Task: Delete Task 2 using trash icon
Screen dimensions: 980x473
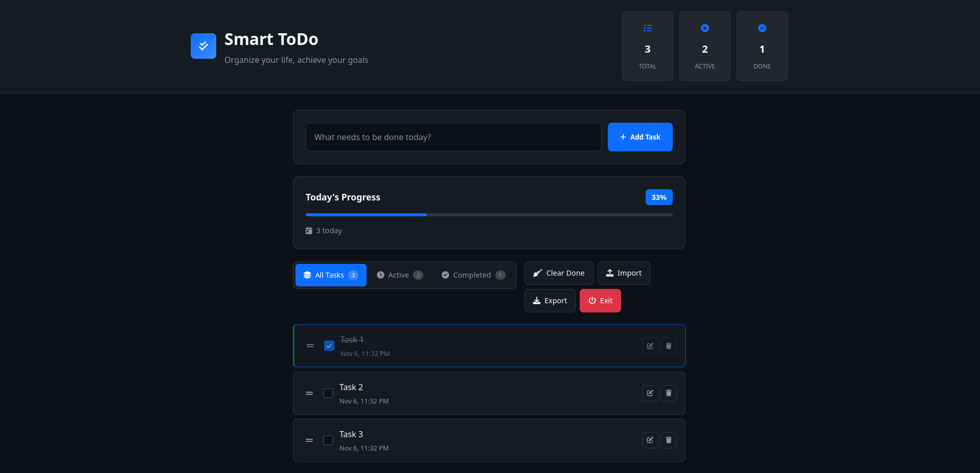Action: pos(668,393)
